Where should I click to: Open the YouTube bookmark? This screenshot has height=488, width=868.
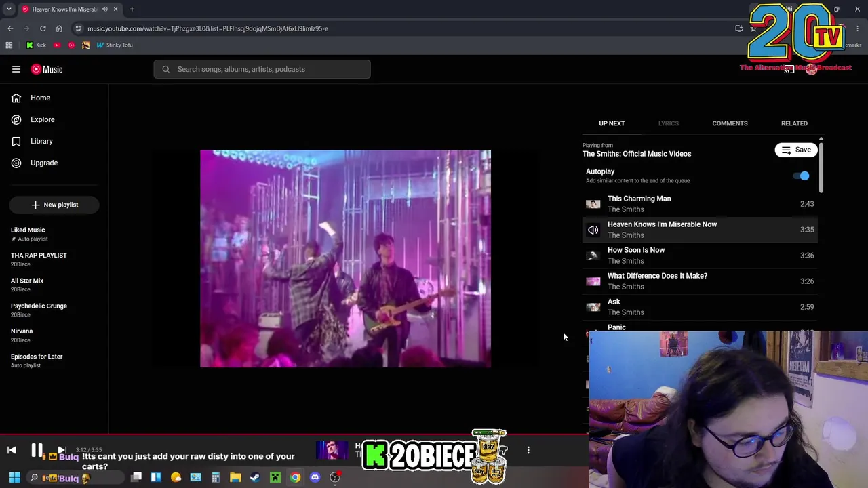pos(57,45)
